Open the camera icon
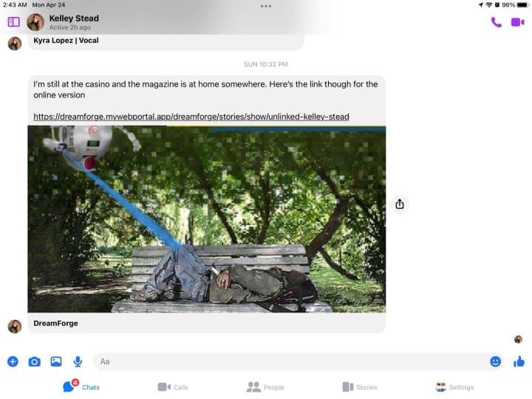Image resolution: width=532 pixels, height=399 pixels. coord(34,361)
